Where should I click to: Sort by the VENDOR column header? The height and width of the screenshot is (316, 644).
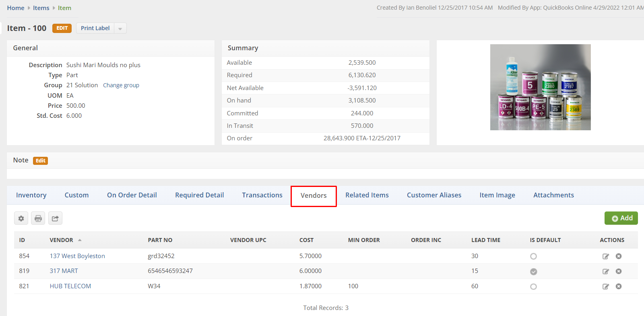61,240
